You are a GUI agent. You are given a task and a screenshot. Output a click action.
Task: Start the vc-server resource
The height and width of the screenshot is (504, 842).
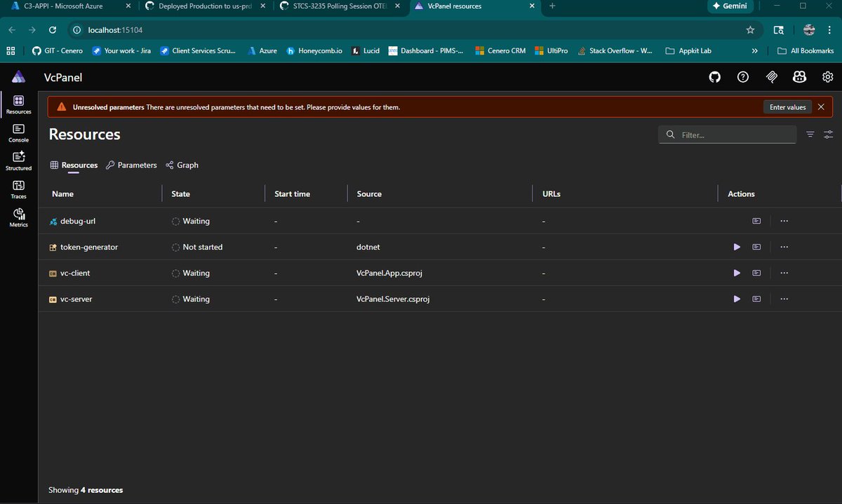pos(737,299)
